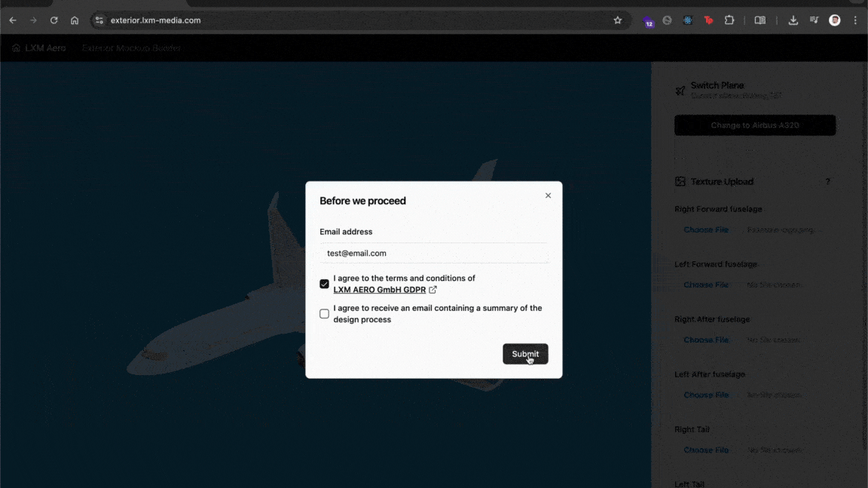Screen dimensions: 868x488
Task: Focus the Email address input field
Action: coord(433,254)
